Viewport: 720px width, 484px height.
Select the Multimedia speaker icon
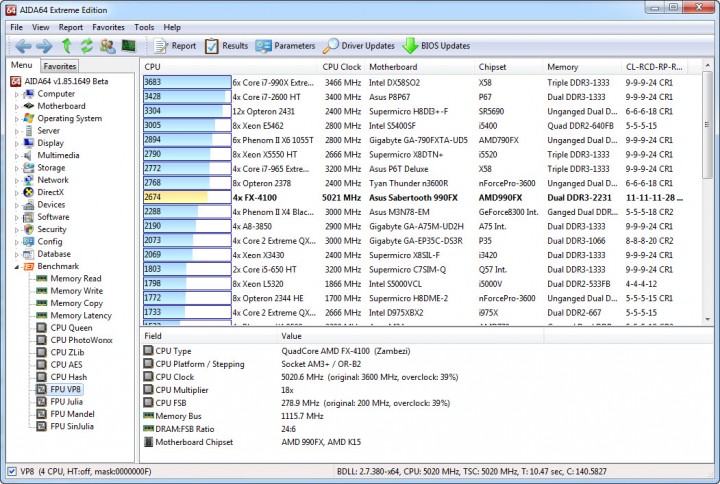28,155
